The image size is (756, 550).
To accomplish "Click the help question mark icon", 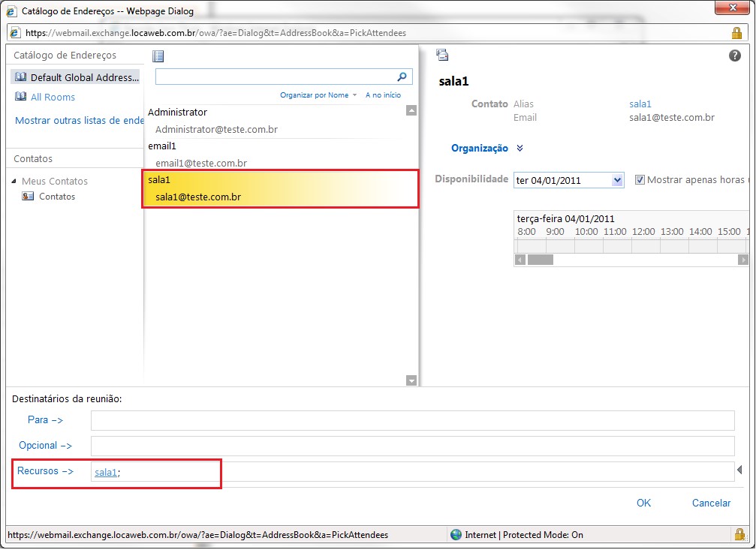I will pos(735,56).
